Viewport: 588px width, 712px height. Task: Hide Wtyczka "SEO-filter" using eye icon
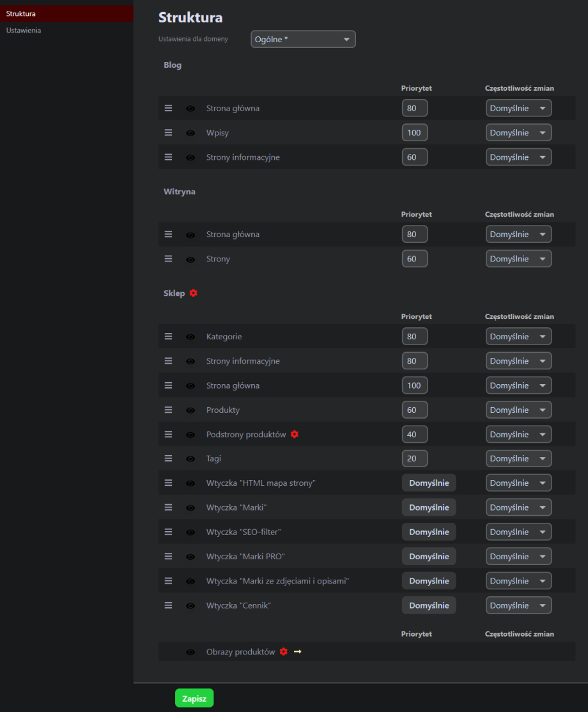coord(190,532)
